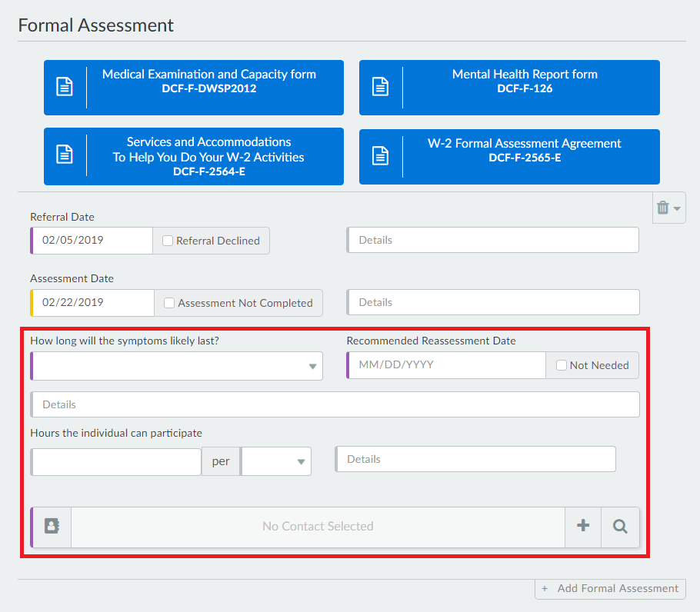Click the Add Formal Assessment button
This screenshot has width=700, height=612.
click(x=611, y=588)
